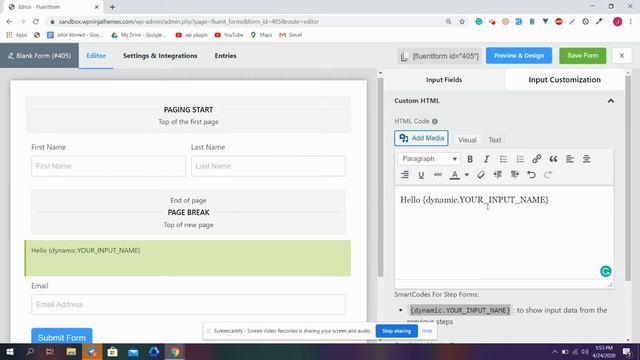Open the Entries tab
640x360 pixels.
point(225,56)
